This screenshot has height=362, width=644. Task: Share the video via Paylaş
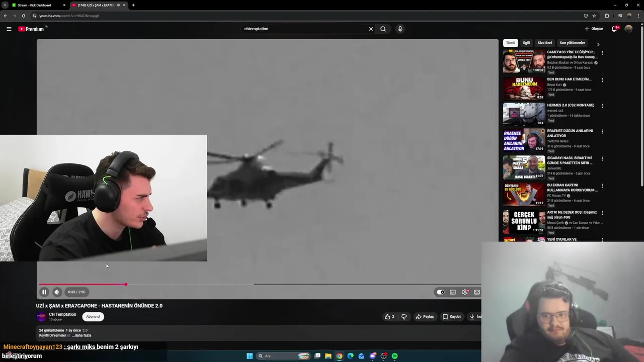[425, 317]
